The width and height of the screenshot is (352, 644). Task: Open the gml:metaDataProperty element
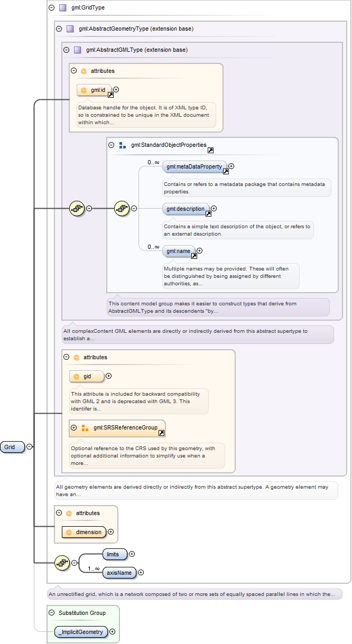(x=194, y=167)
